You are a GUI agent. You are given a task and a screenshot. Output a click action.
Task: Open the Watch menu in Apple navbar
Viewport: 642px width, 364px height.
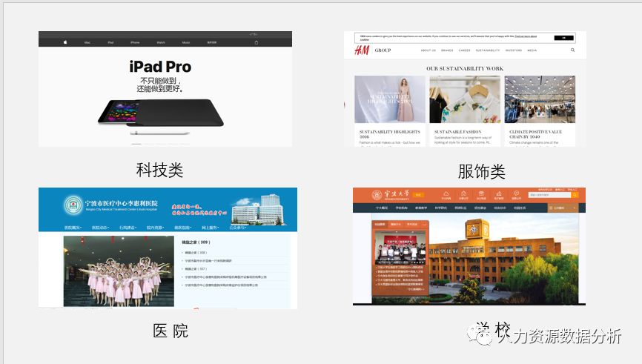pos(161,42)
